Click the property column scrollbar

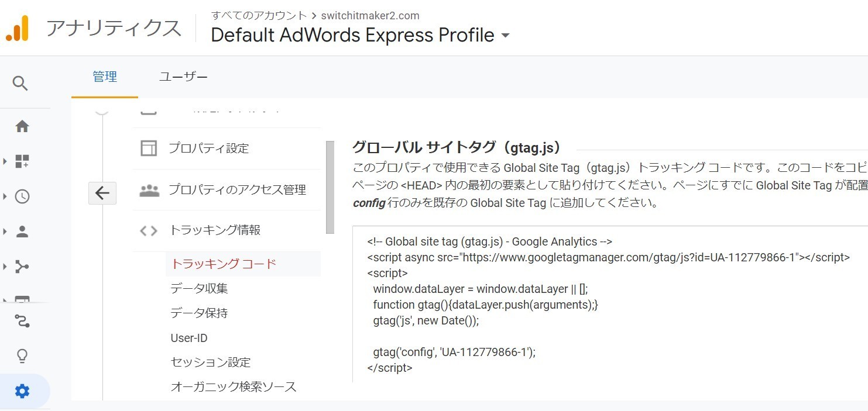(330, 187)
